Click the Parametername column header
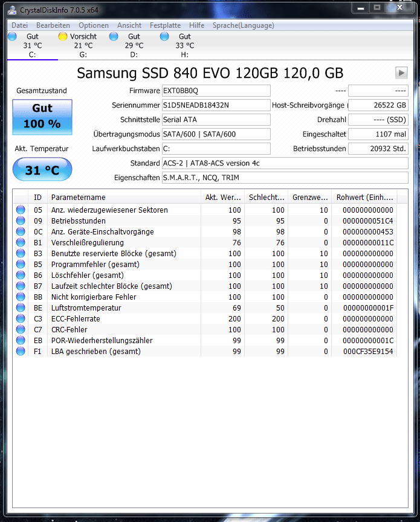The image size is (420, 522). coord(124,197)
